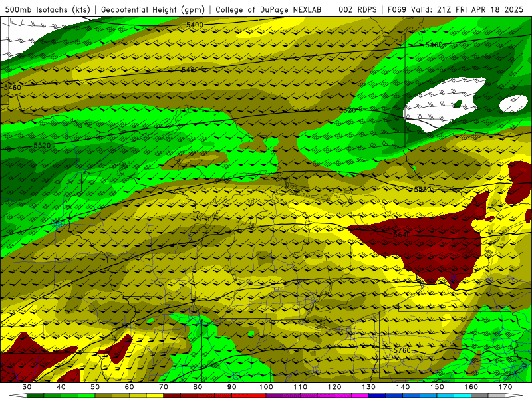Click the "F069 Valid: 21Z FRI APR 18 2025" text
This screenshot has height=399, width=532.
click(x=456, y=10)
